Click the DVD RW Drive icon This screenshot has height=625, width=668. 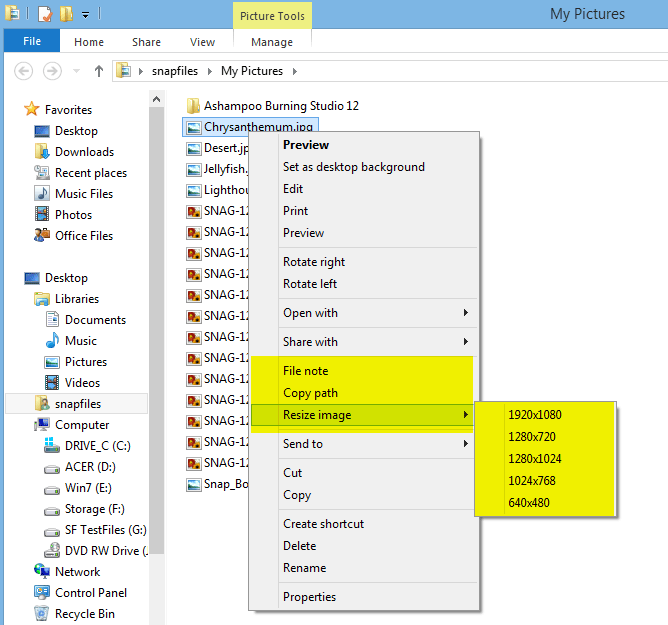[x=52, y=550]
